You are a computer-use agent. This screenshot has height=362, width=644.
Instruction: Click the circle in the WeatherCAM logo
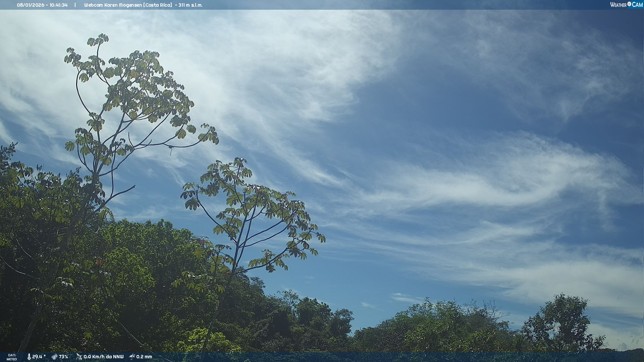629,4
